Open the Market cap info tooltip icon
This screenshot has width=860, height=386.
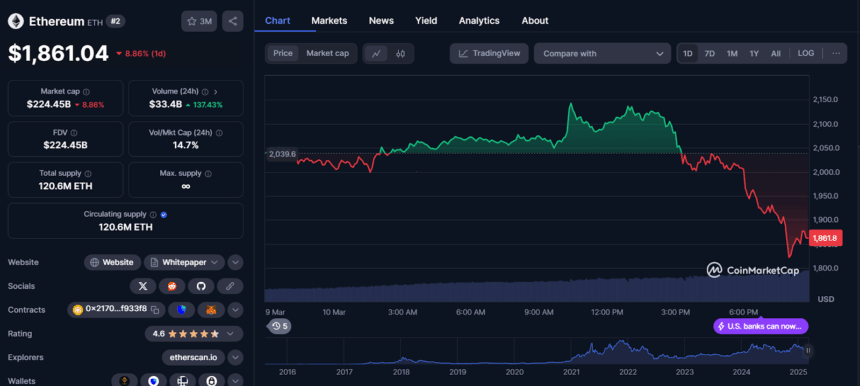click(87, 92)
